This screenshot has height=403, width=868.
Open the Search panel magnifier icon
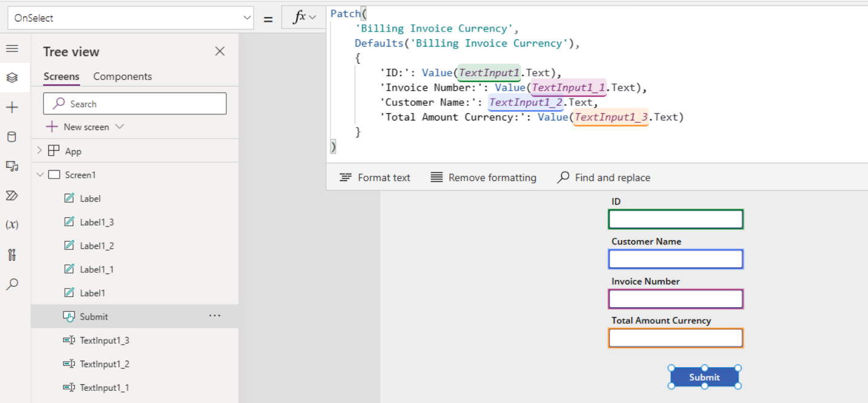(12, 284)
